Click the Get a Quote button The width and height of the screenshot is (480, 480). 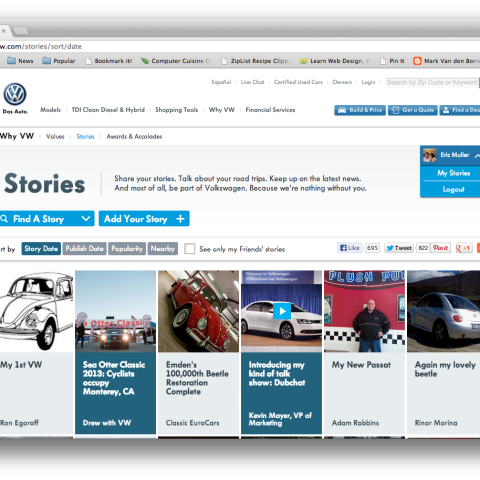click(x=413, y=110)
